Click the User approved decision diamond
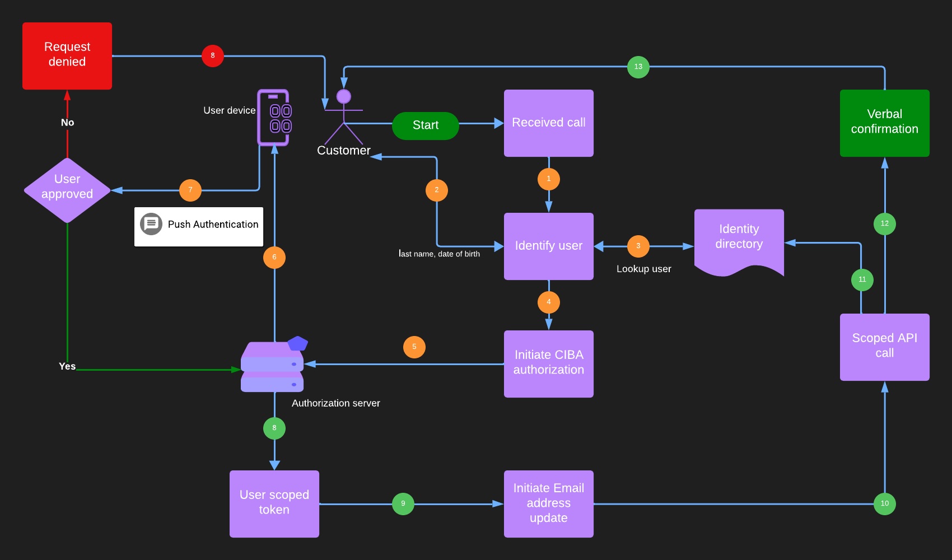Viewport: 952px width, 560px height. coord(67,190)
